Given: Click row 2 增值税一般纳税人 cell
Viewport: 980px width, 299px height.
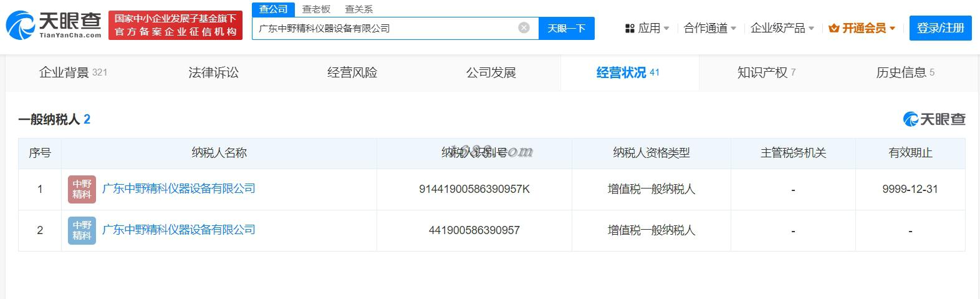Looking at the screenshot, I should click(x=651, y=230).
